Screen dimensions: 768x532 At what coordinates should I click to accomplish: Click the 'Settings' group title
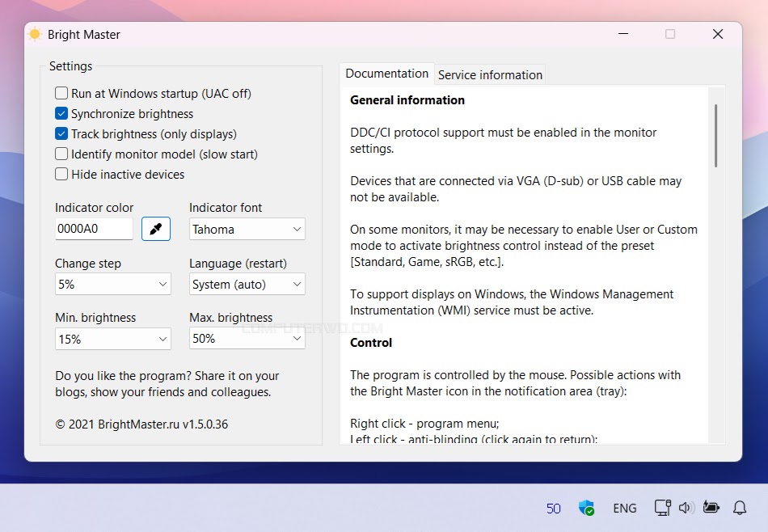[x=70, y=66]
